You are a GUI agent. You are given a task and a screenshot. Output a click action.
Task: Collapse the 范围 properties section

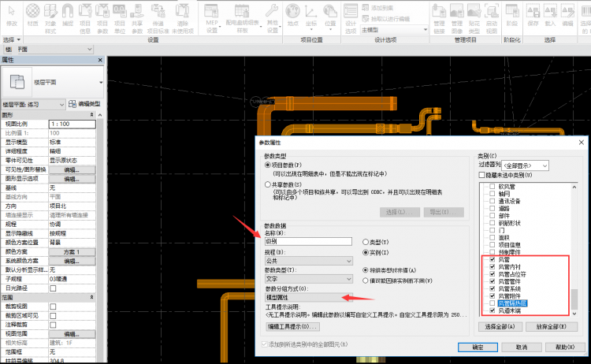pos(91,297)
